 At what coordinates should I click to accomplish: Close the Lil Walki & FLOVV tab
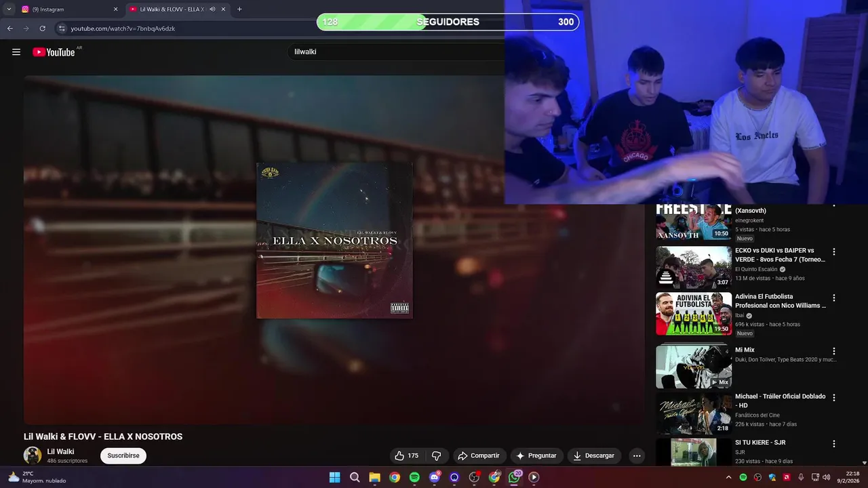pyautogui.click(x=223, y=9)
